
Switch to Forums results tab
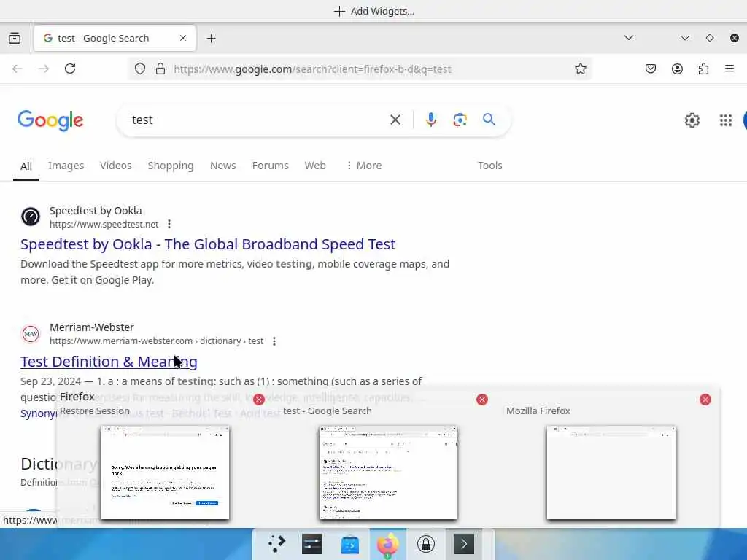click(x=270, y=166)
